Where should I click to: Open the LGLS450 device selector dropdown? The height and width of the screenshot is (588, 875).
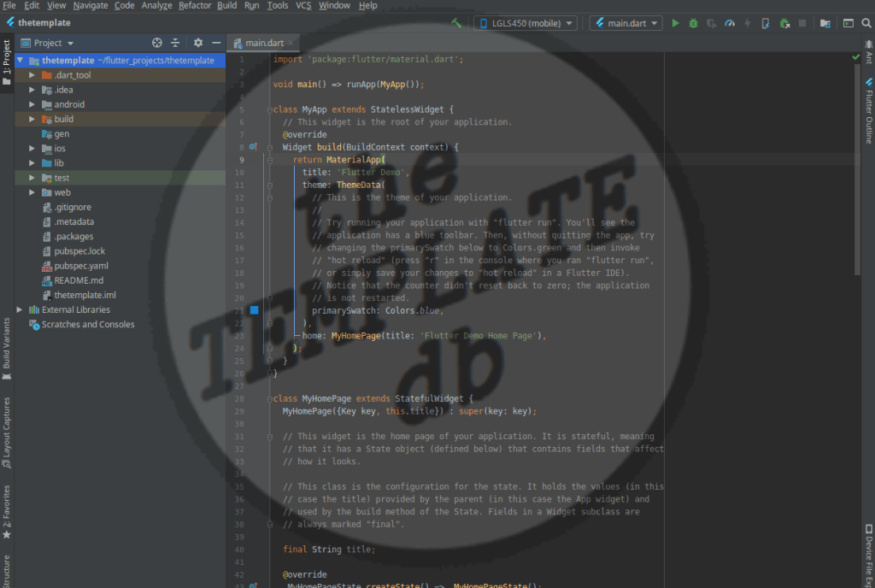click(x=525, y=23)
